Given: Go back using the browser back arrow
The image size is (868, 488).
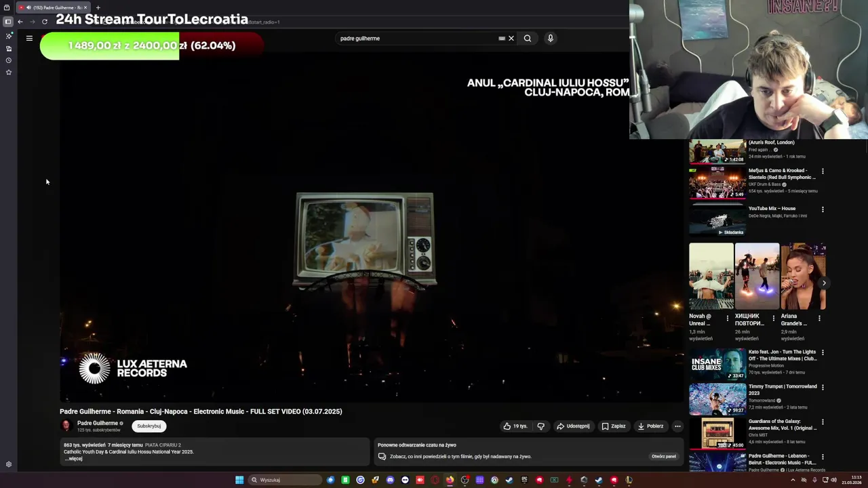Looking at the screenshot, I should [x=20, y=22].
